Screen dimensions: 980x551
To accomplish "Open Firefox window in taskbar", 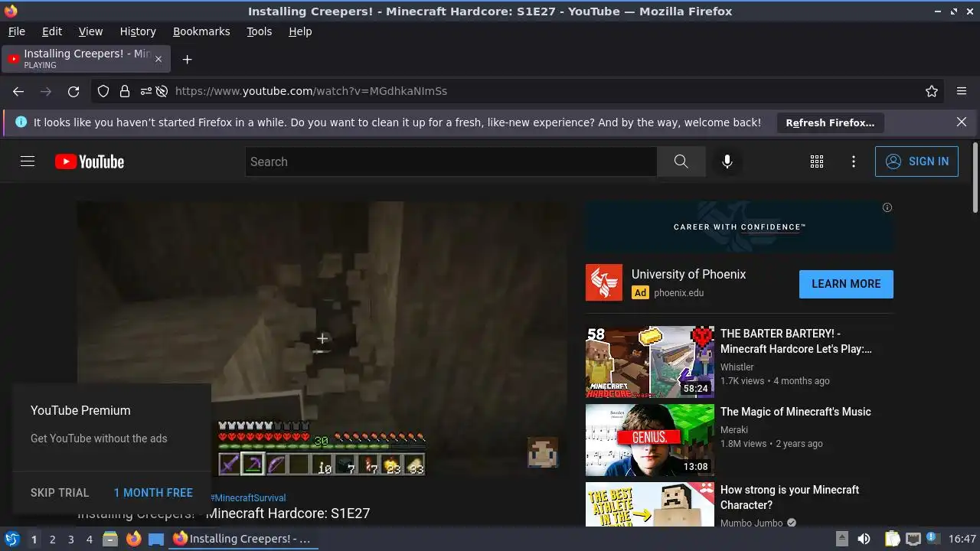I will click(244, 539).
